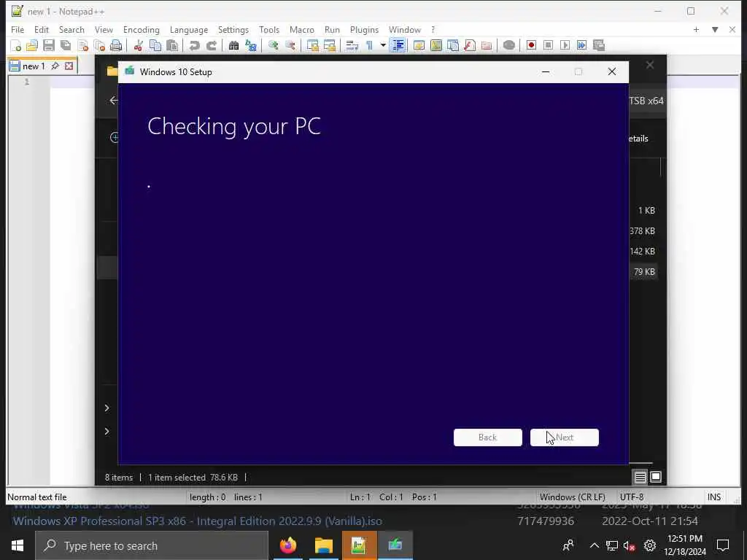The width and height of the screenshot is (747, 560).
Task: Toggle the pin on the new 1 tab
Action: coord(55,66)
